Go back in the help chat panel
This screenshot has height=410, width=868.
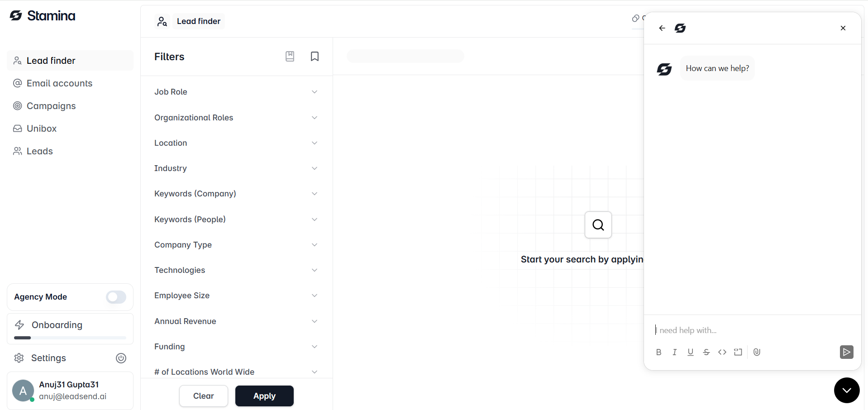tap(662, 28)
